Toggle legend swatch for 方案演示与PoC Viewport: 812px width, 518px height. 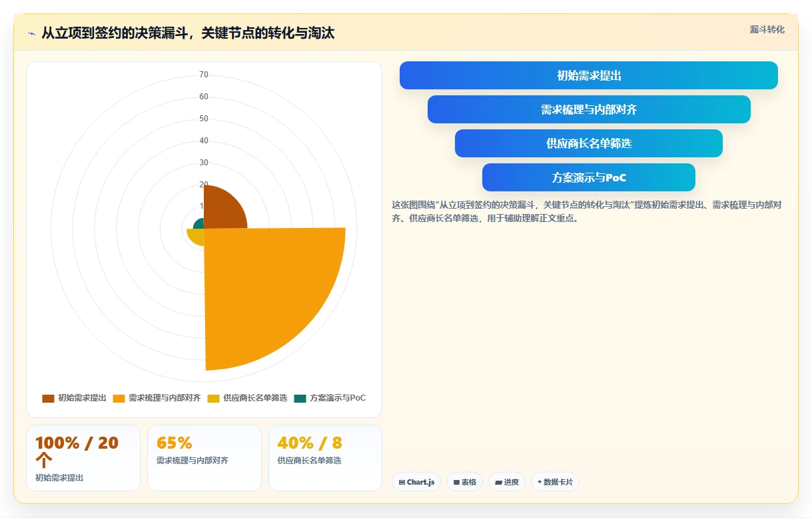click(x=300, y=398)
